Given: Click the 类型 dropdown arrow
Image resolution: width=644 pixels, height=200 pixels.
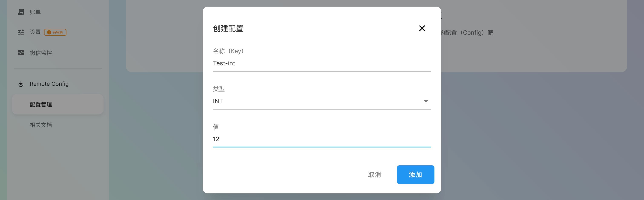Looking at the screenshot, I should point(425,101).
